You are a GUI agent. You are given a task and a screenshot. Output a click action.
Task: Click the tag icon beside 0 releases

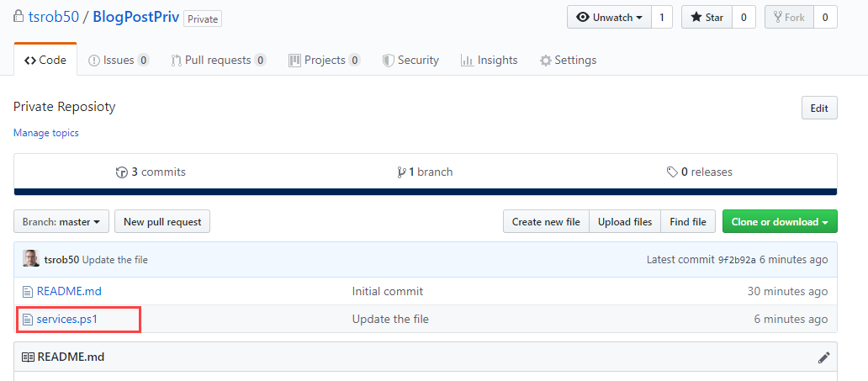672,172
